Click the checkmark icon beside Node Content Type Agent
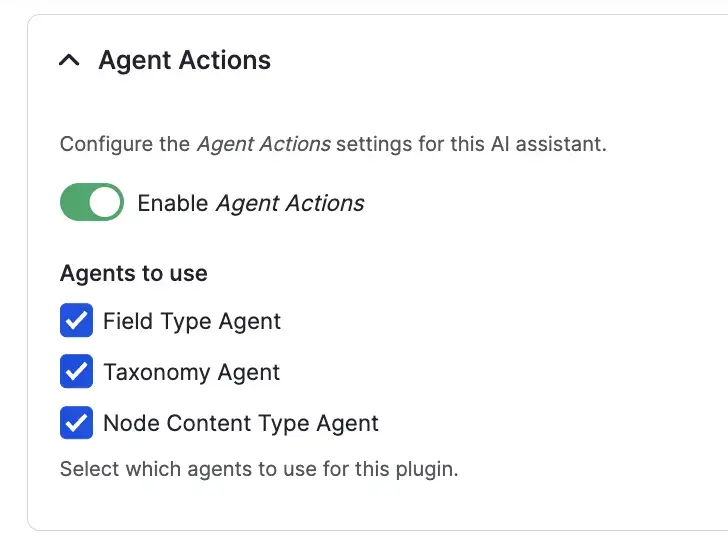728x554 pixels. pos(76,423)
